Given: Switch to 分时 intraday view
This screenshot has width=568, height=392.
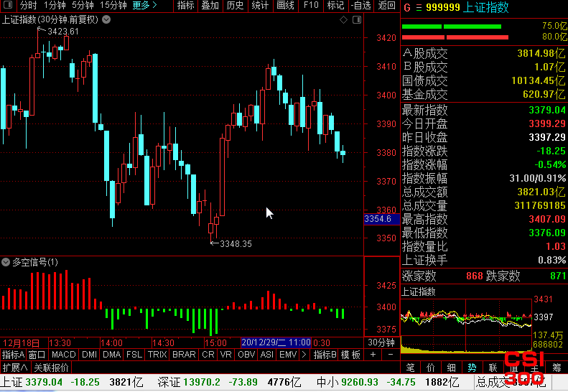Looking at the screenshot, I should [x=28, y=5].
